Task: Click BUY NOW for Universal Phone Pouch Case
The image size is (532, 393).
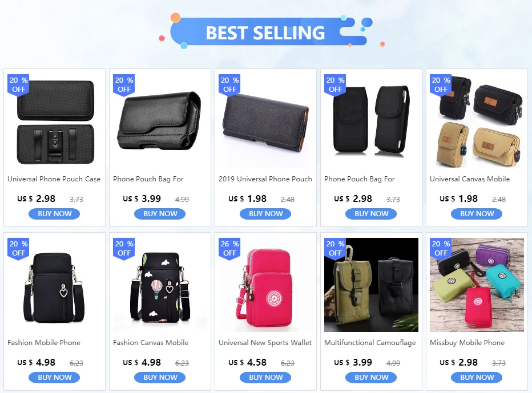Action: [54, 214]
